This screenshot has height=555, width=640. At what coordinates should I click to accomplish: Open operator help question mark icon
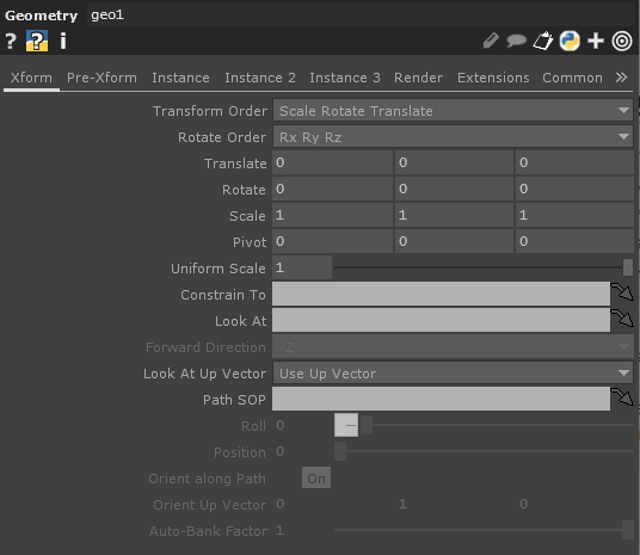pyautogui.click(x=11, y=41)
